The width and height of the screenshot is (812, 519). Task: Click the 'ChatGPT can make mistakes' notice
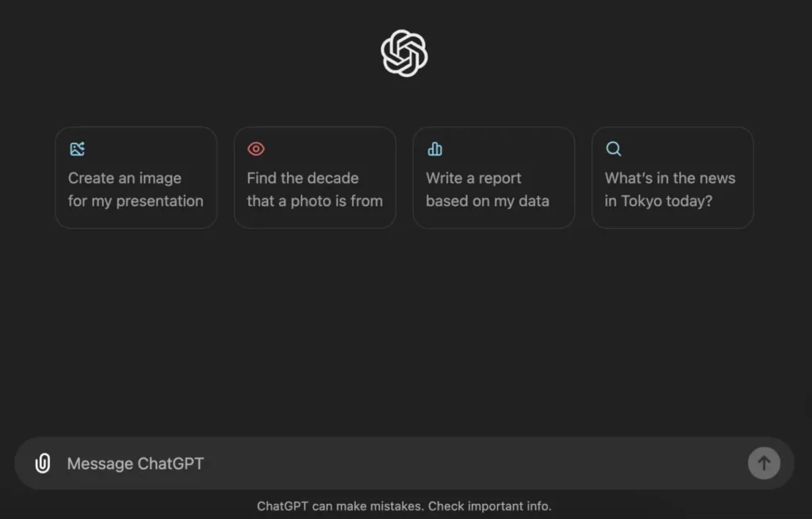pyautogui.click(x=341, y=506)
